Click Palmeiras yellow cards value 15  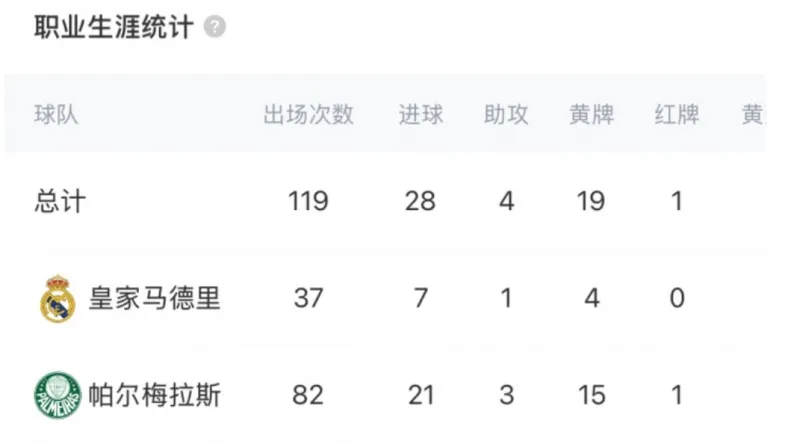click(591, 395)
